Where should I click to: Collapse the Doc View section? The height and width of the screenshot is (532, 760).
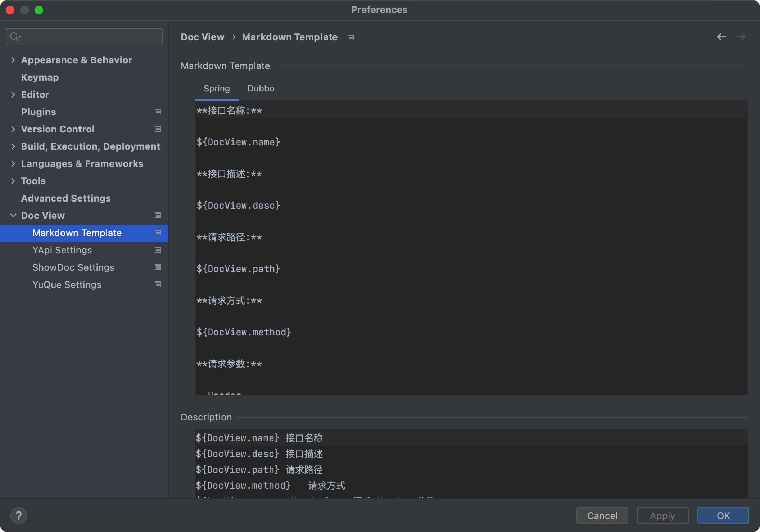[13, 215]
